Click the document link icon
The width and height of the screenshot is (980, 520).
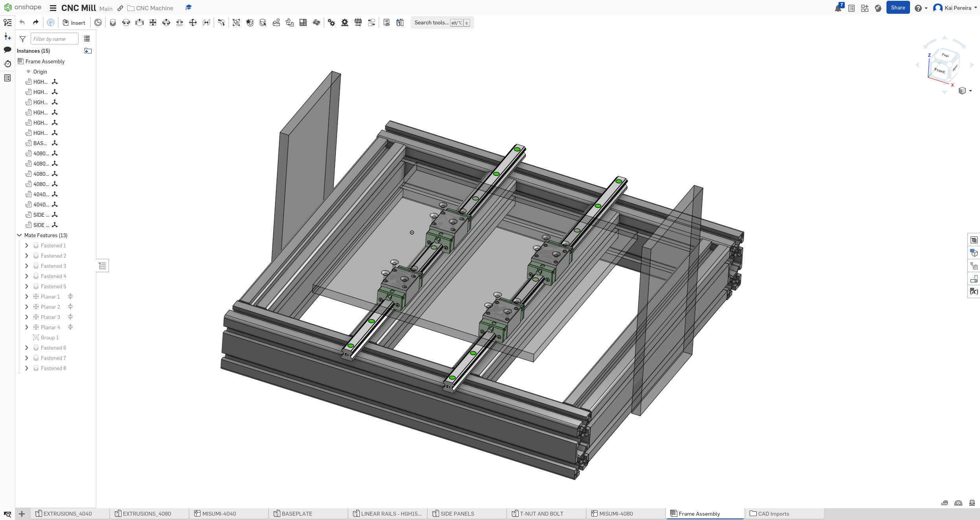point(120,8)
